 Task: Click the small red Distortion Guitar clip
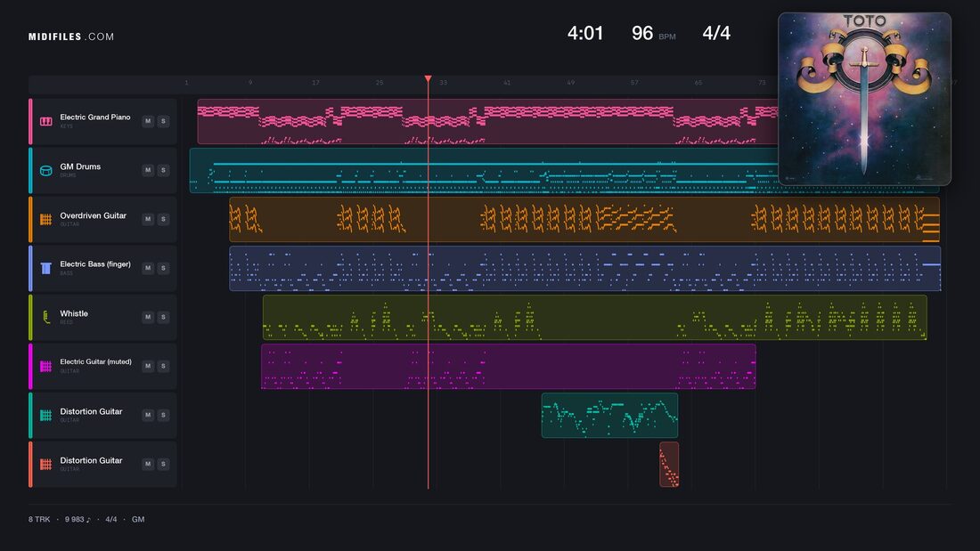[x=669, y=464]
